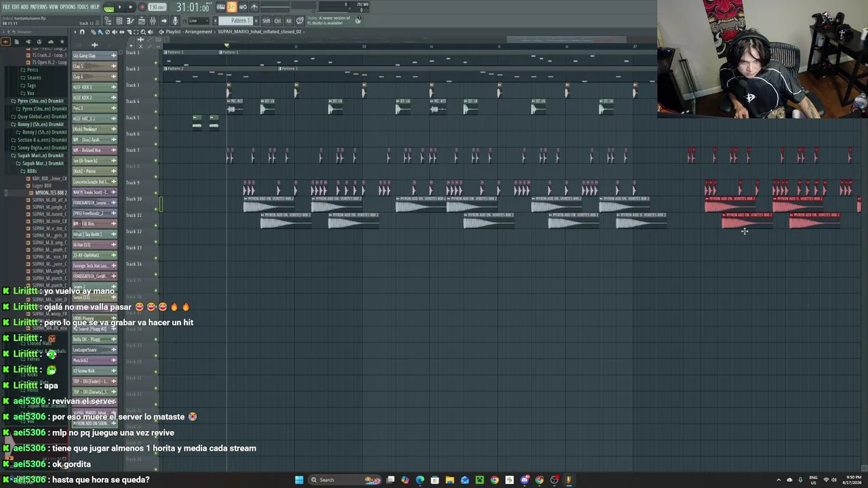Open Microsoft Edge from the taskbar
The width and height of the screenshot is (868, 488).
[420, 480]
